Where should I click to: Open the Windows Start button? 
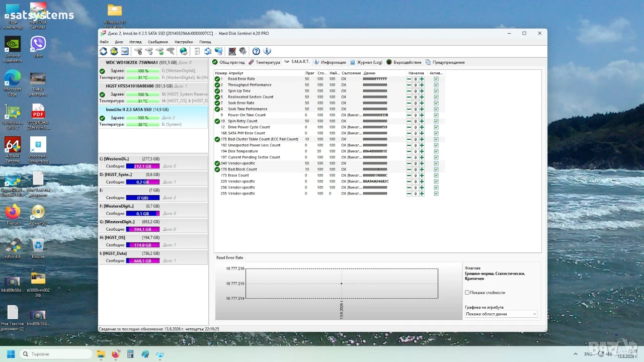click(11, 354)
